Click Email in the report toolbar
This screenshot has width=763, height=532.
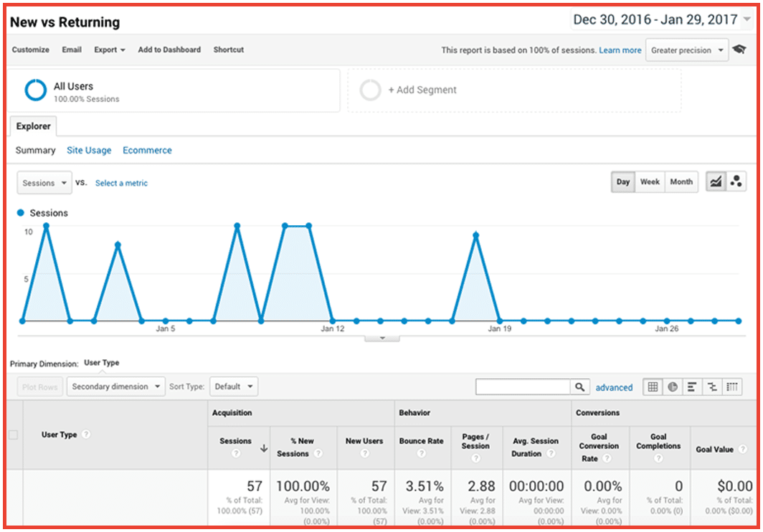[x=72, y=49]
